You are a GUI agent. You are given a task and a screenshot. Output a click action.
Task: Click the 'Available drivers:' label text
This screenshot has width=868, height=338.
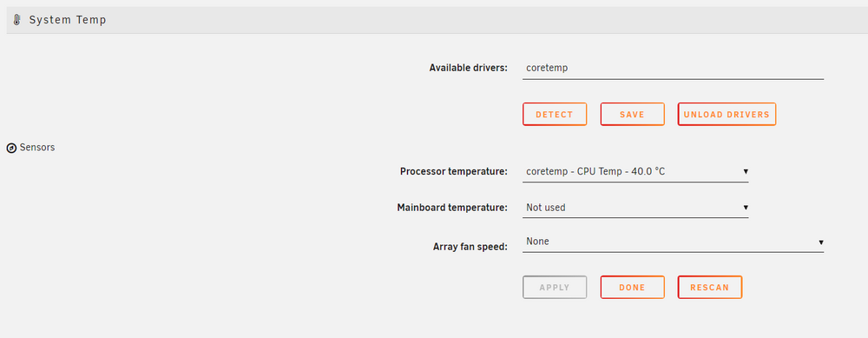tap(469, 68)
